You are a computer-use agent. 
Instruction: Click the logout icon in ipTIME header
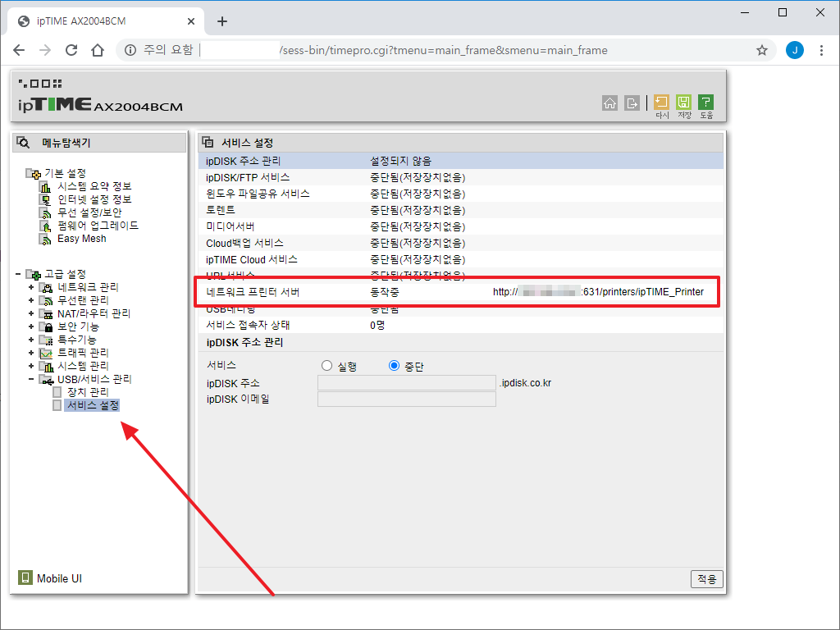[632, 103]
